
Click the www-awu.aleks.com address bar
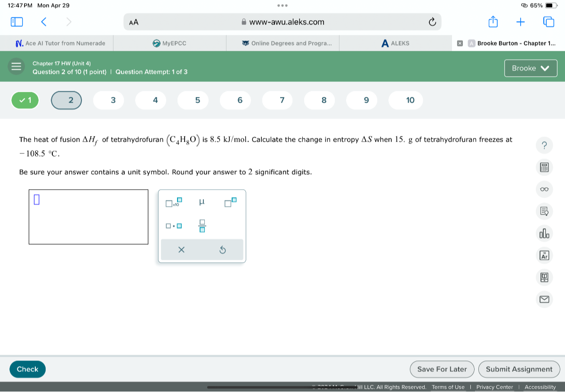click(x=282, y=22)
